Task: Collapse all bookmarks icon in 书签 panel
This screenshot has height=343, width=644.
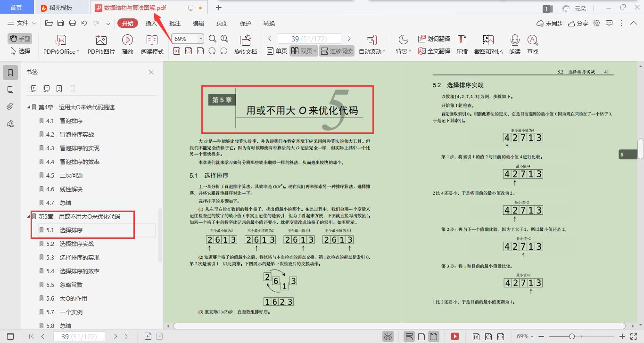Action: click(46, 88)
